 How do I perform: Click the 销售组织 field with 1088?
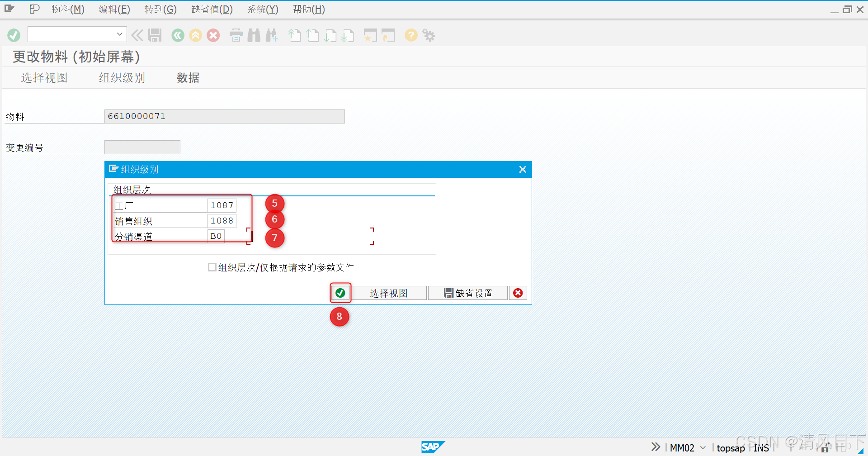[x=222, y=221]
